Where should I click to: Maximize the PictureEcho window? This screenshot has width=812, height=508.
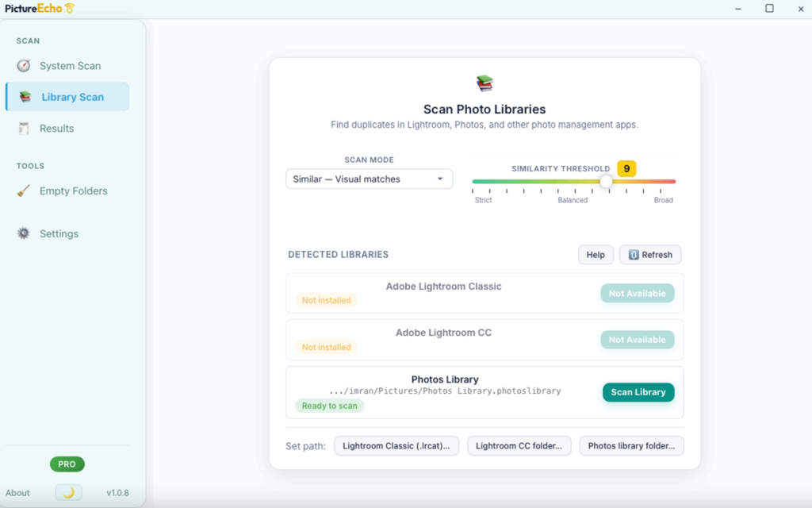(769, 9)
